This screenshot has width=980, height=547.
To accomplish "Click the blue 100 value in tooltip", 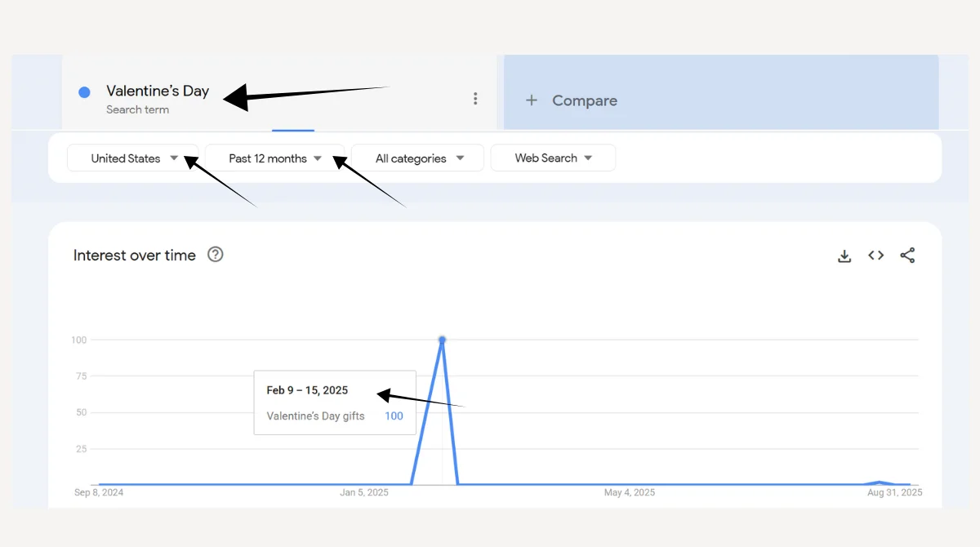I will [x=394, y=416].
